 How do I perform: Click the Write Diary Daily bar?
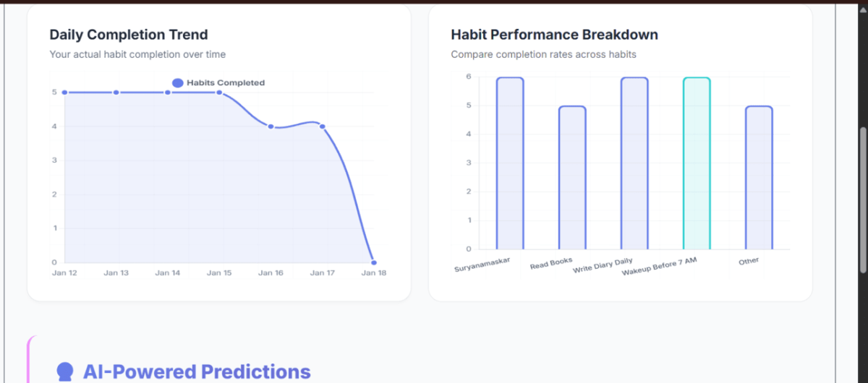click(x=634, y=163)
